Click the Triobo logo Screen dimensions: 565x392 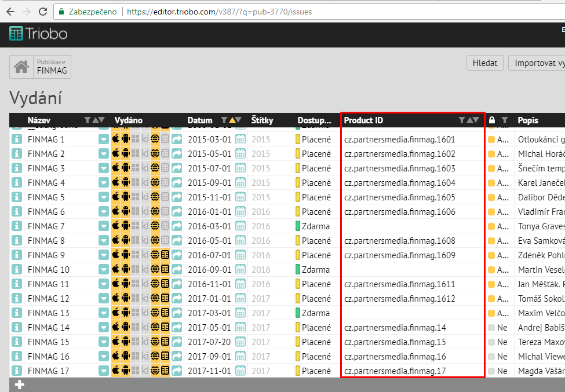38,34
